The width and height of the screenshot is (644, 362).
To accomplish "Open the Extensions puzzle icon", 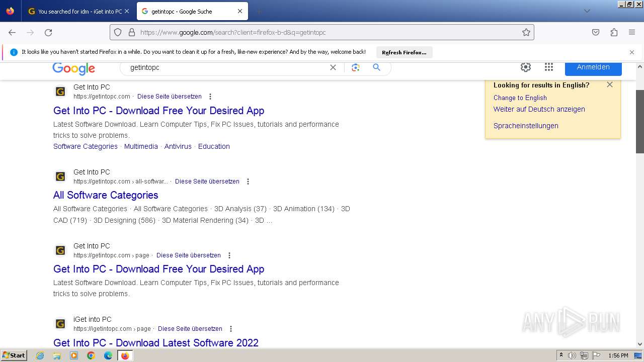I will click(614, 32).
